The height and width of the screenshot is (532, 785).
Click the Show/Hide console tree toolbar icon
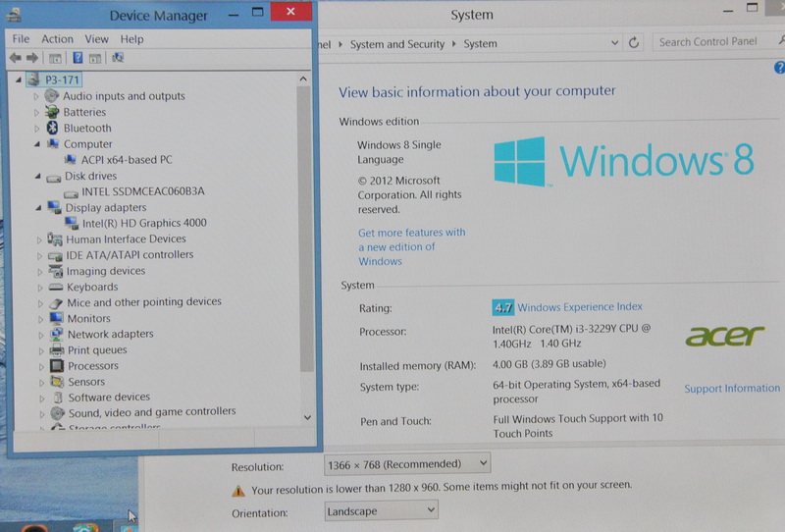click(55, 59)
